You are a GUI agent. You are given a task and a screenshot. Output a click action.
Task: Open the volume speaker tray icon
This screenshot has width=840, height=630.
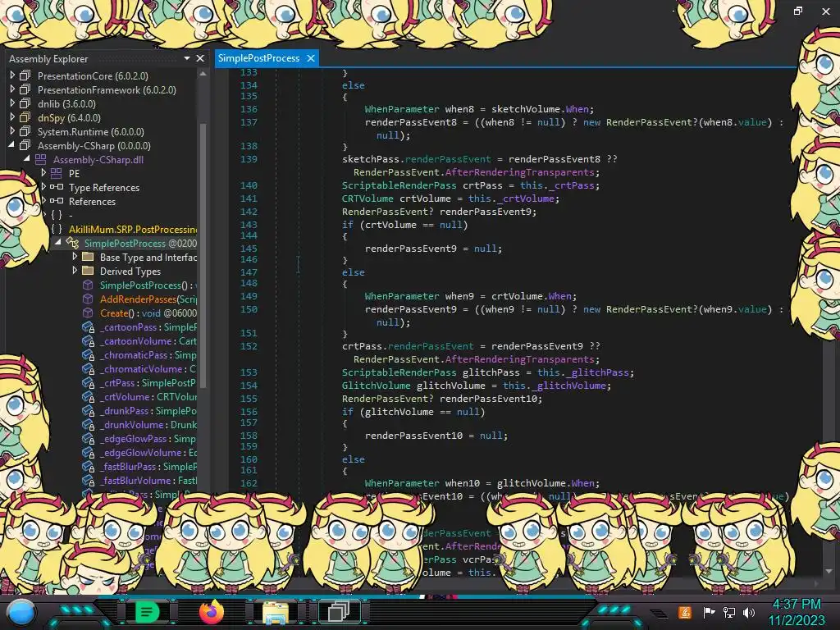pos(748,612)
